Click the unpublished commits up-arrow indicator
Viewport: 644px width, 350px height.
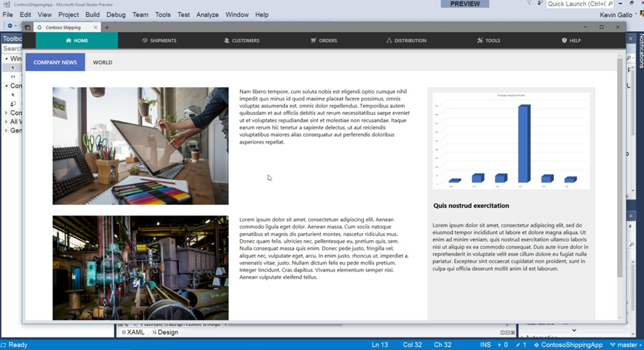click(x=502, y=345)
